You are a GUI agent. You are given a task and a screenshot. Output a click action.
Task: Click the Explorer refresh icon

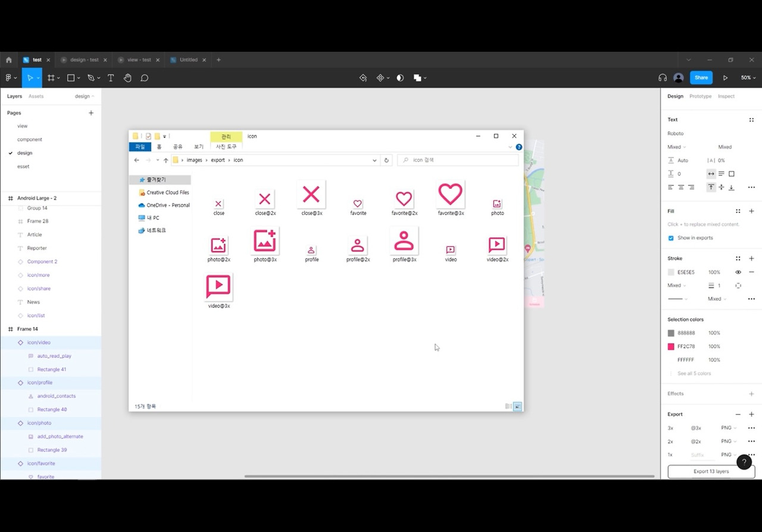click(386, 160)
